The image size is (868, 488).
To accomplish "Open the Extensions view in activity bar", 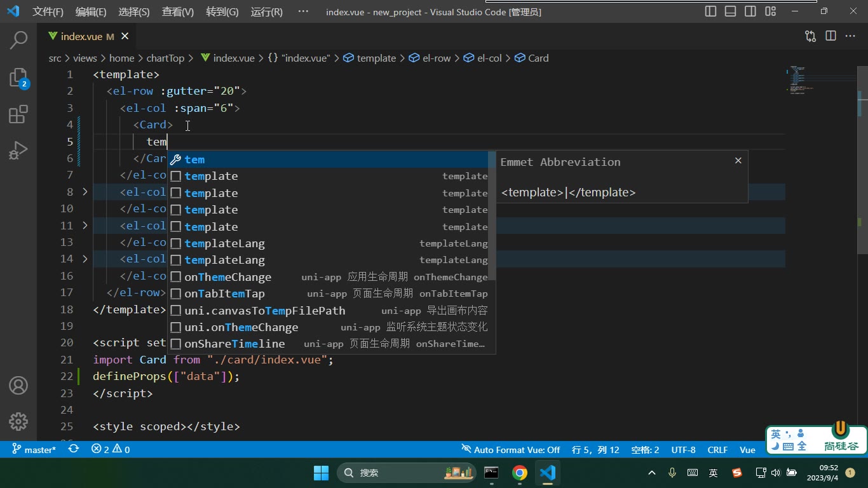I will (x=18, y=114).
